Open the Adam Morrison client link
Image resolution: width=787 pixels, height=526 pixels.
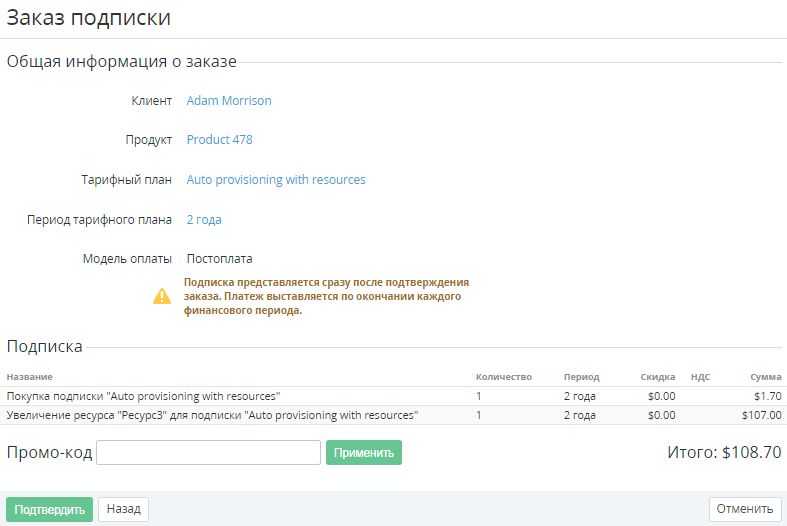coord(229,101)
